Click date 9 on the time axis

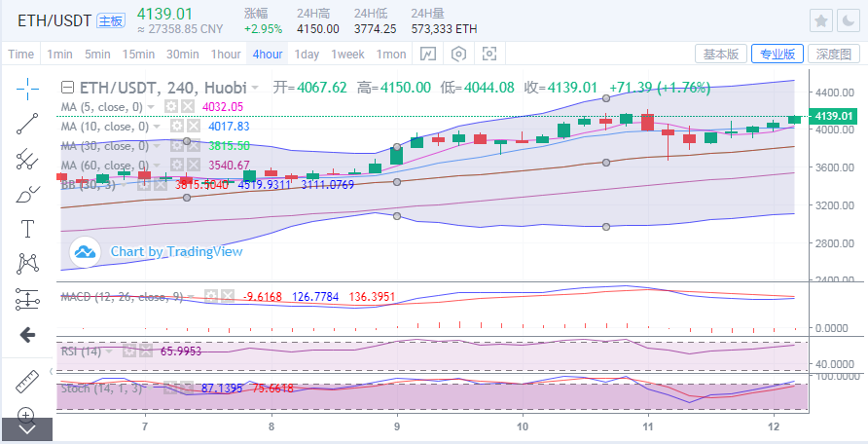(x=397, y=426)
